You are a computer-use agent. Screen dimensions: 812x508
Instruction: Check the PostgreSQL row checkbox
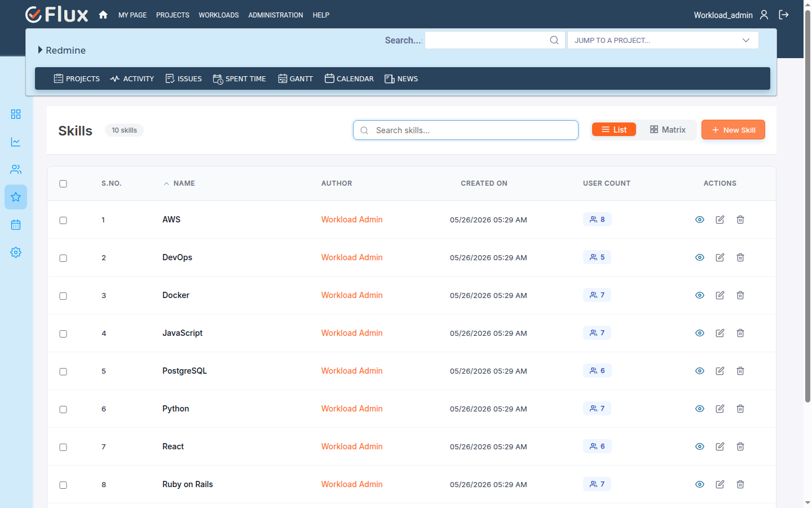coord(63,371)
